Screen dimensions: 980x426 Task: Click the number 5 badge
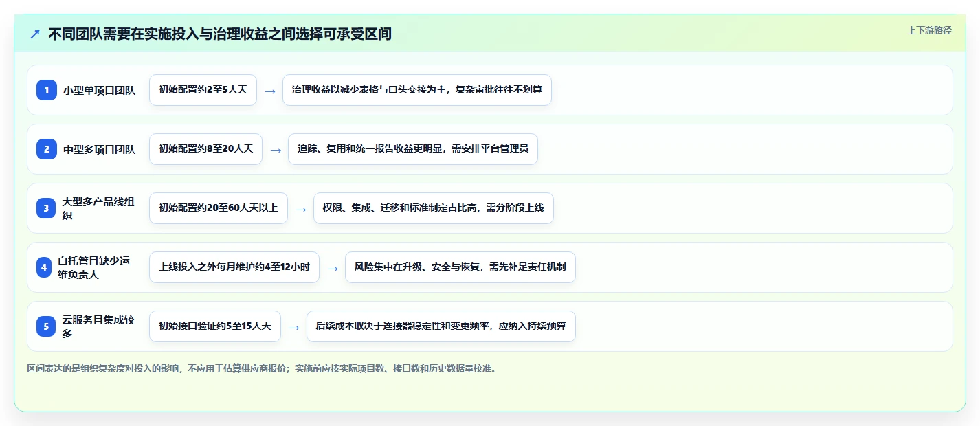click(x=46, y=326)
